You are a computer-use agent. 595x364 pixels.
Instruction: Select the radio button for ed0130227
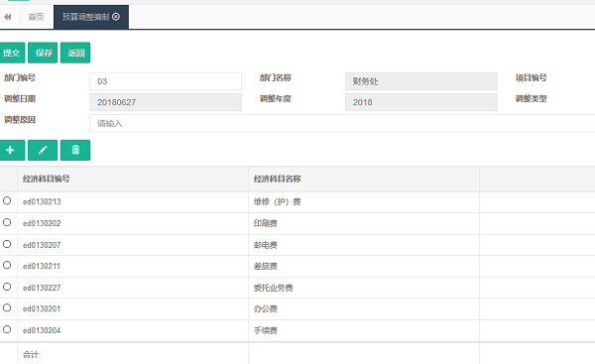[7, 287]
